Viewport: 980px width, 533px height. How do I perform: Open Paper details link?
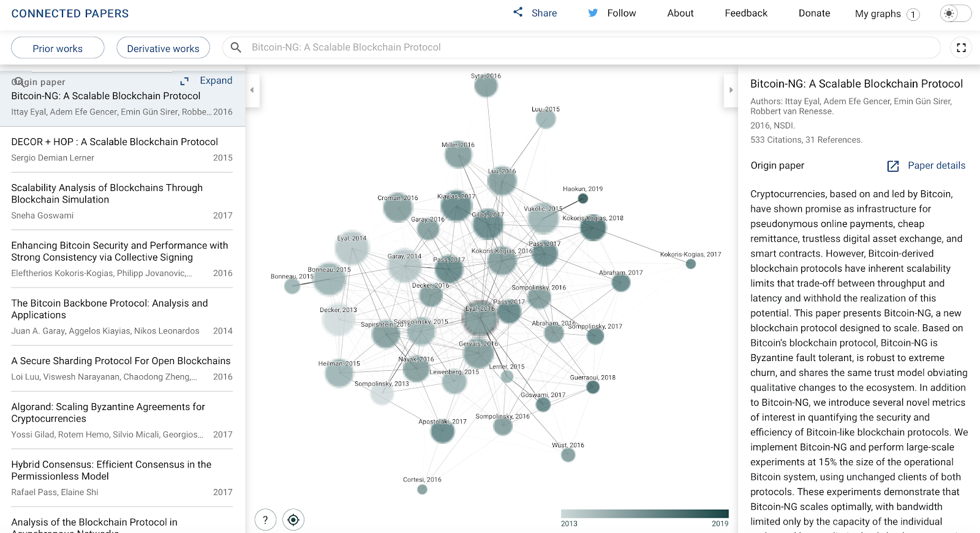point(936,165)
